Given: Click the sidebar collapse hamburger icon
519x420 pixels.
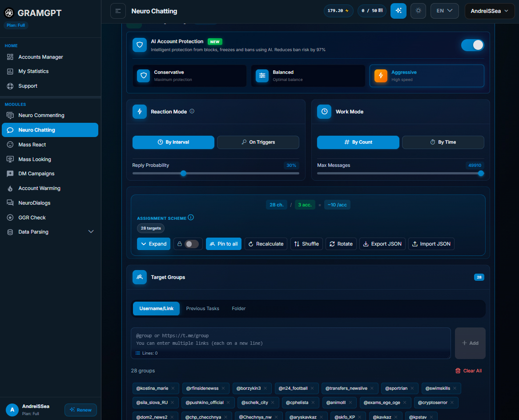Looking at the screenshot, I should pos(118,11).
